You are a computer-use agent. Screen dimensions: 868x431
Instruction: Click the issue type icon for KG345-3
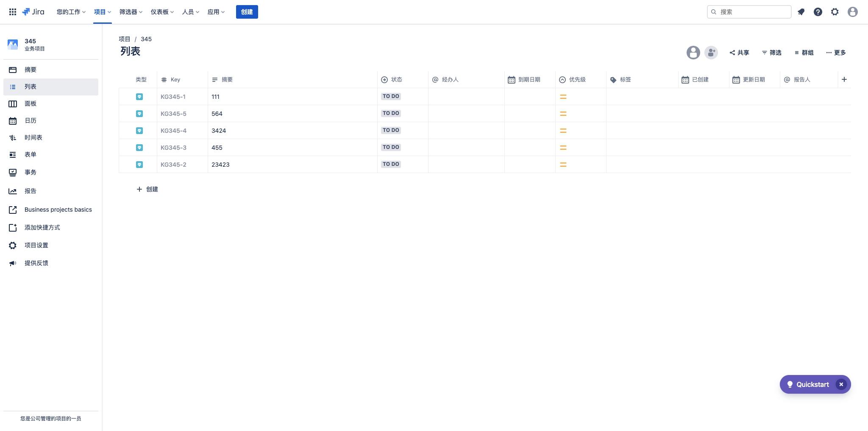(139, 148)
